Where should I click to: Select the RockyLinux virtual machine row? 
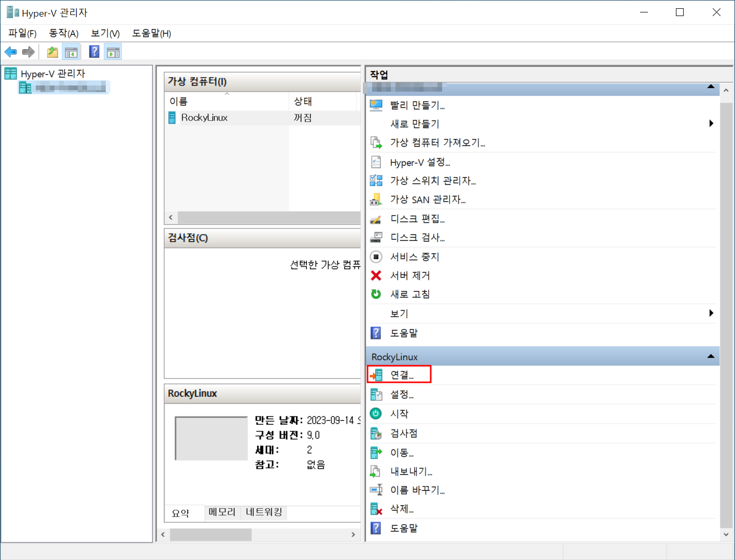click(x=262, y=118)
